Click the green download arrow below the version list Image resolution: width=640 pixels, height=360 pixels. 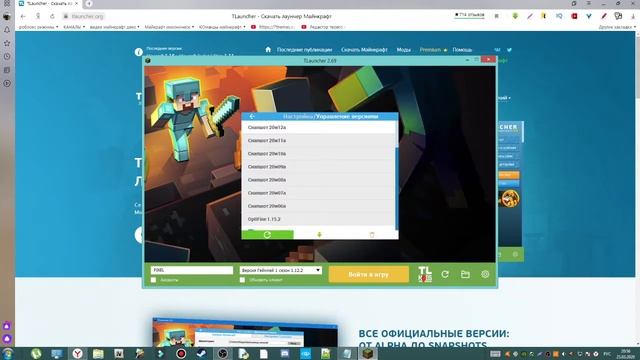(x=319, y=235)
